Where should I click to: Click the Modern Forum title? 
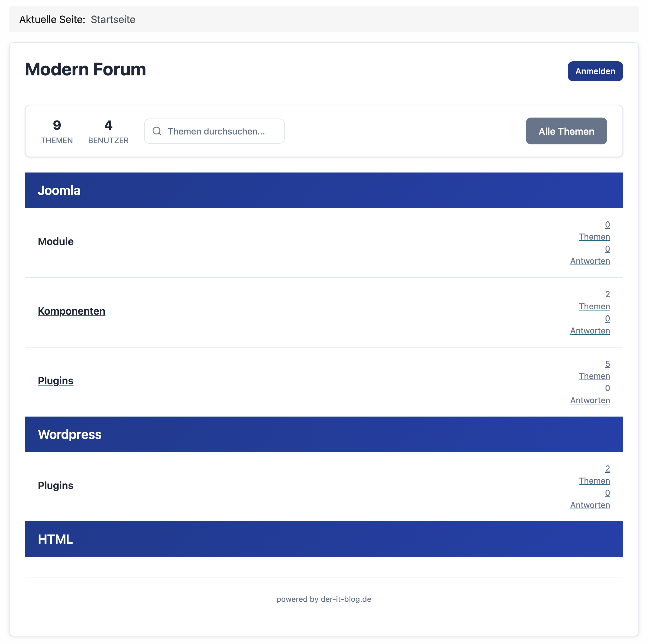coord(86,69)
